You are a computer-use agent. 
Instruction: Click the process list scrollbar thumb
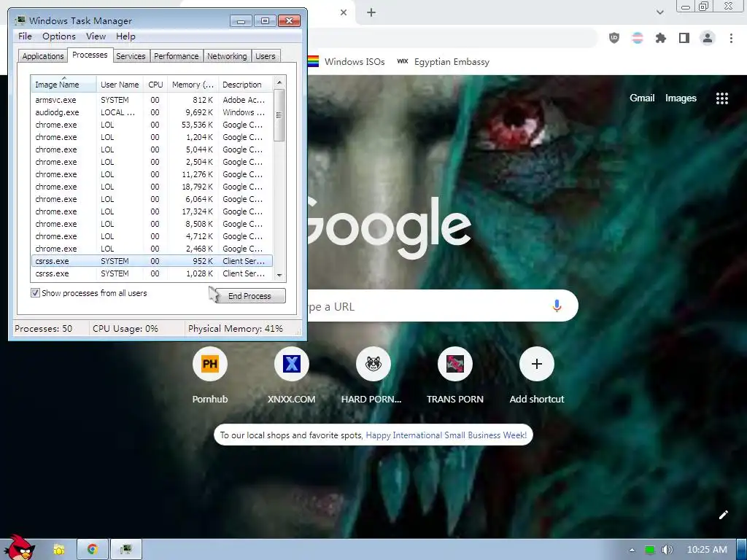click(x=279, y=114)
